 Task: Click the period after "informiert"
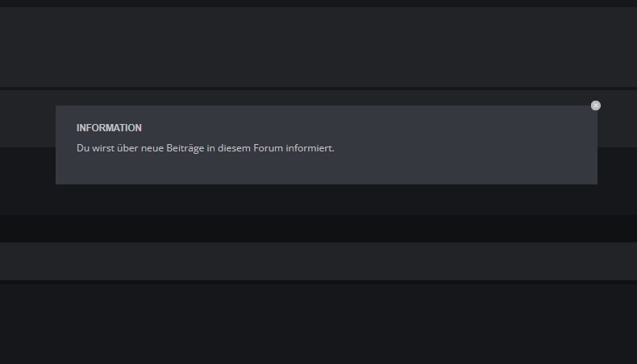pos(333,151)
